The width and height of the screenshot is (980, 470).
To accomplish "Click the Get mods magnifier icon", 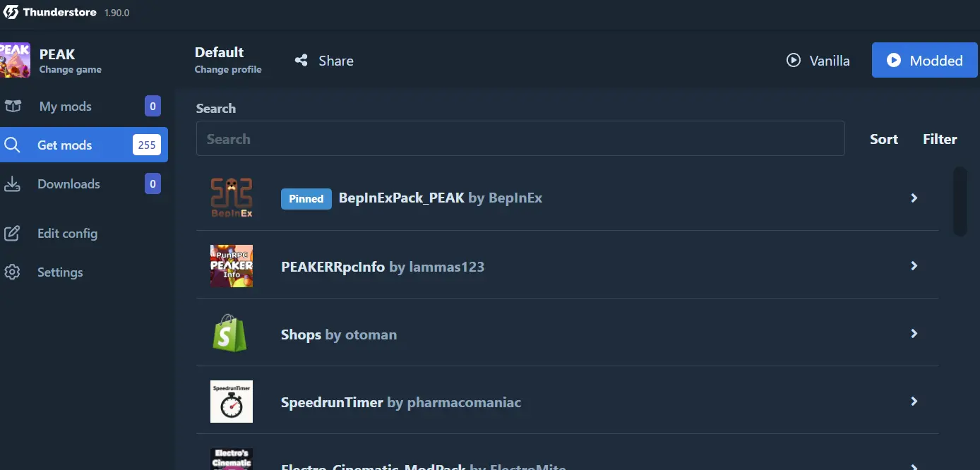I will click(x=12, y=145).
